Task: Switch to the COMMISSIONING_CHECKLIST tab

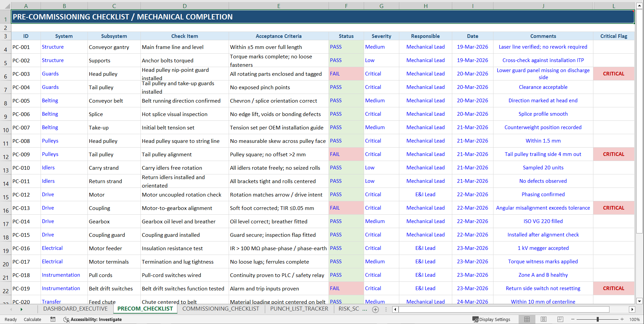Action: tap(221, 309)
